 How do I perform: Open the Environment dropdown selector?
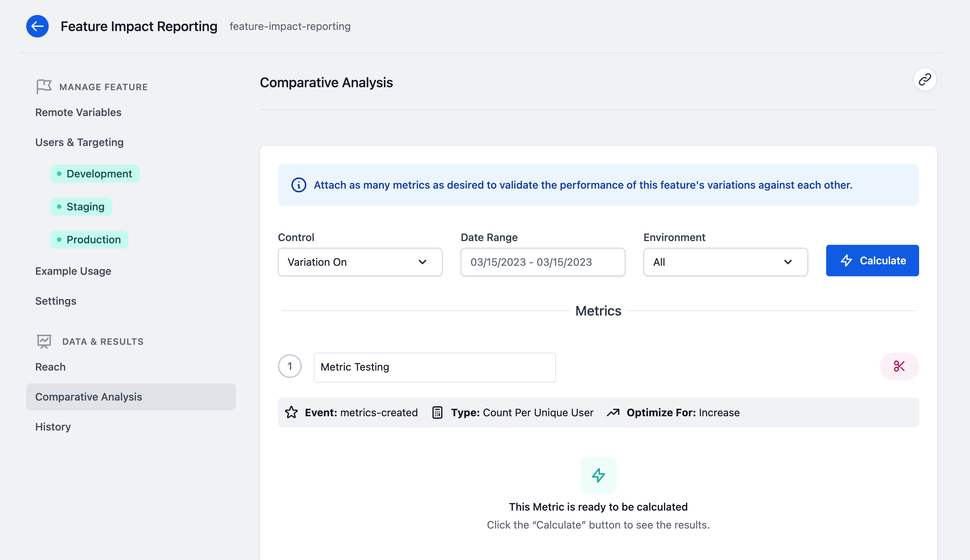tap(723, 261)
